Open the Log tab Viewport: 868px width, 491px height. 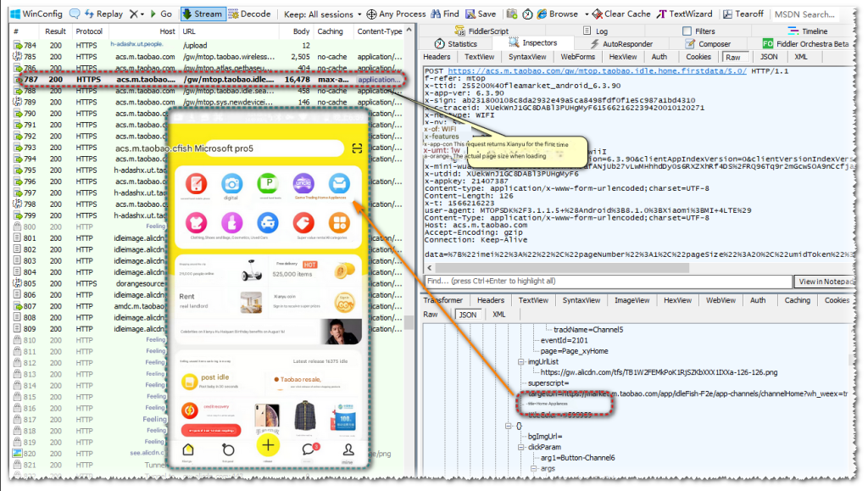coord(596,31)
